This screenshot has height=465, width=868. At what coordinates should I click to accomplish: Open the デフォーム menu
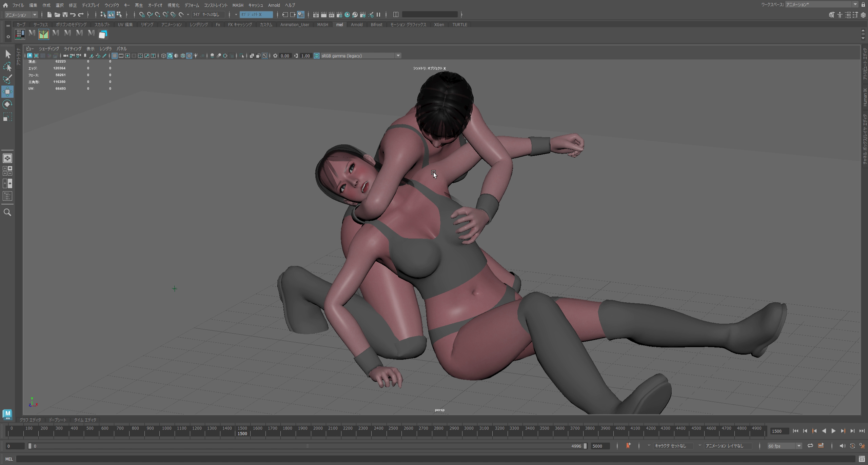[192, 5]
